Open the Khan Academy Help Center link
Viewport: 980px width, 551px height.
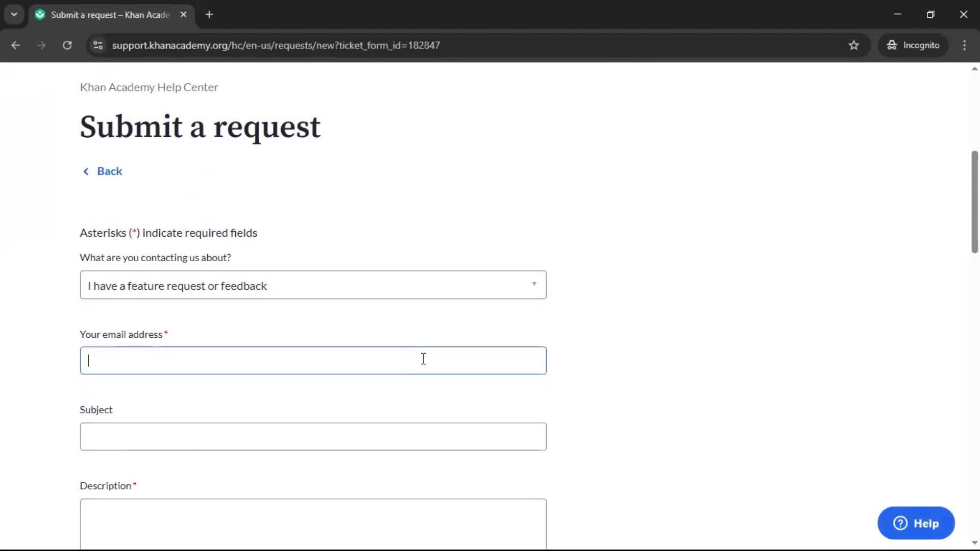[x=149, y=87]
